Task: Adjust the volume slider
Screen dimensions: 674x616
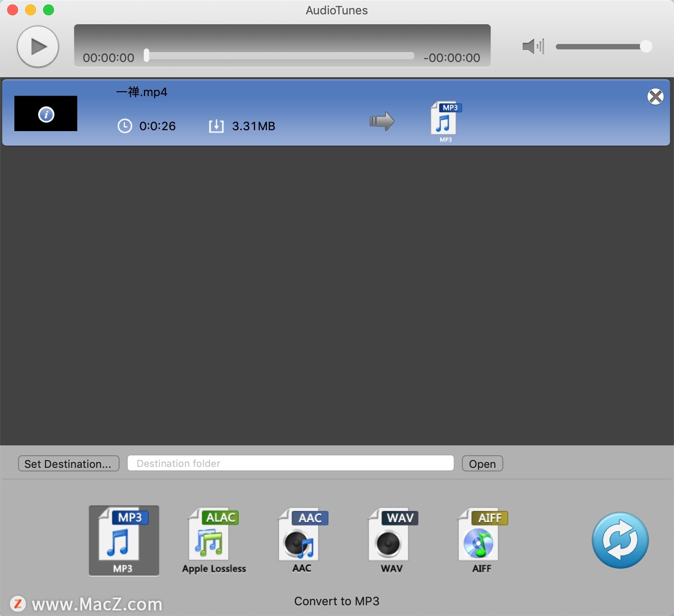Action: pos(646,46)
